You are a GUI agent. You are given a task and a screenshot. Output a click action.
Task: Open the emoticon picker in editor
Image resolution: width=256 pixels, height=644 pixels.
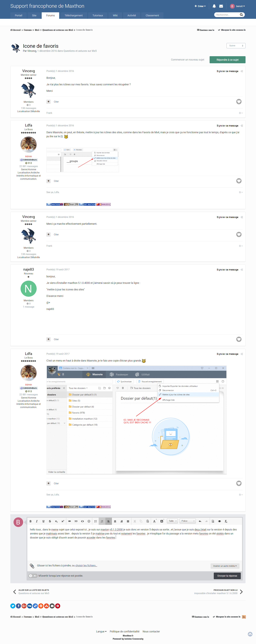click(x=89, y=521)
